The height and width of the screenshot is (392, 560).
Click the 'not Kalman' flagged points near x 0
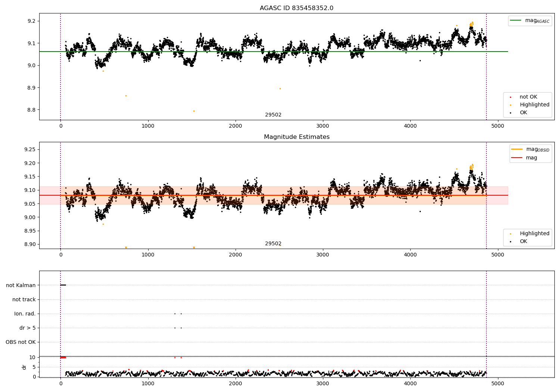coord(63,285)
